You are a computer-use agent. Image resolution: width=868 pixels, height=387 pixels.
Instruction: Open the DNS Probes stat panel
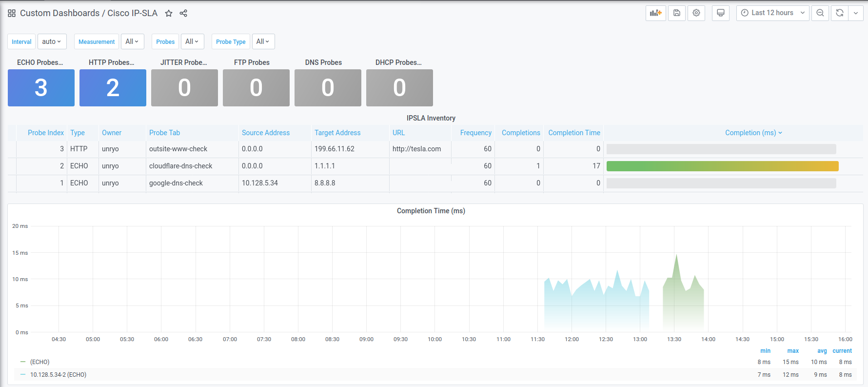pyautogui.click(x=328, y=88)
